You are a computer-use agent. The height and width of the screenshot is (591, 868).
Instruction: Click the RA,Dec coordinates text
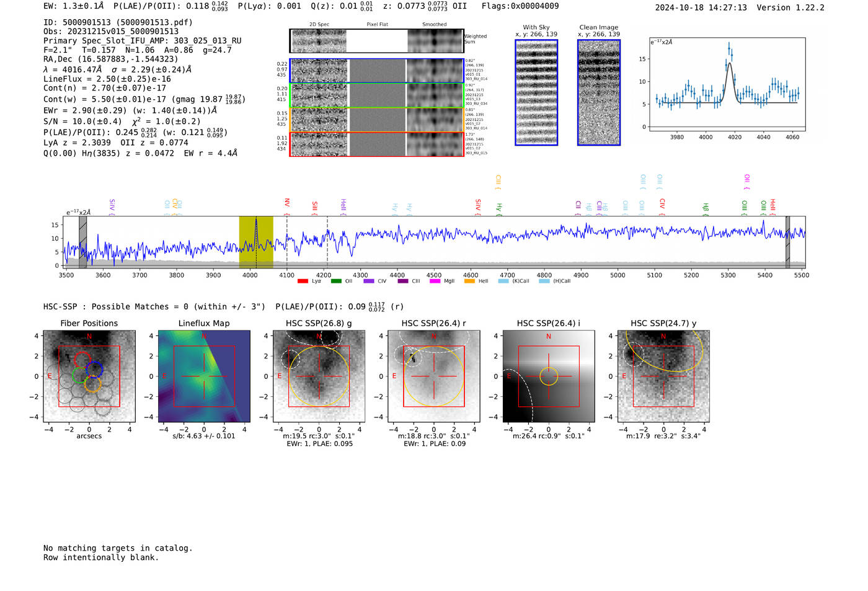111,60
